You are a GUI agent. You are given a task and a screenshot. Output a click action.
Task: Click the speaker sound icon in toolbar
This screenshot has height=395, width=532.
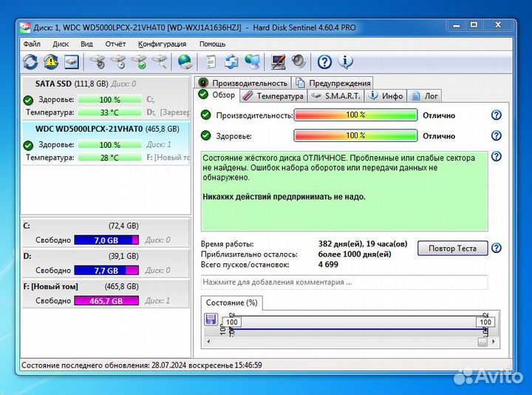pos(299,61)
